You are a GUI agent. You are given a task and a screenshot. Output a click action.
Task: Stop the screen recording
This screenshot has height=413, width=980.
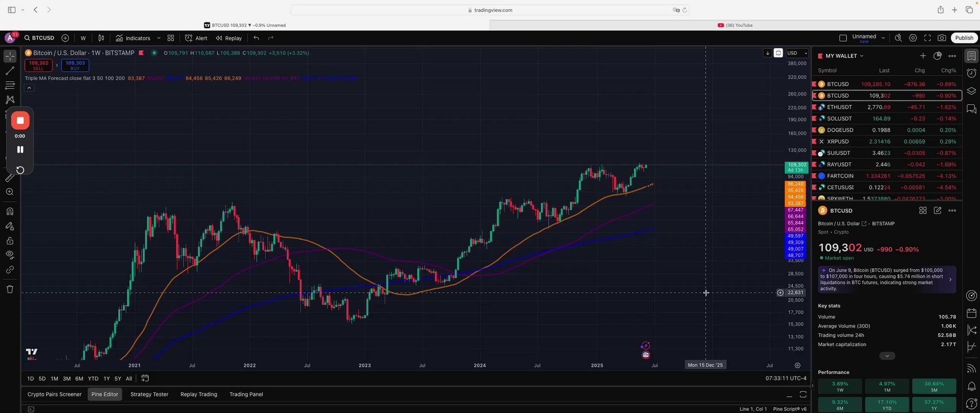coord(20,120)
